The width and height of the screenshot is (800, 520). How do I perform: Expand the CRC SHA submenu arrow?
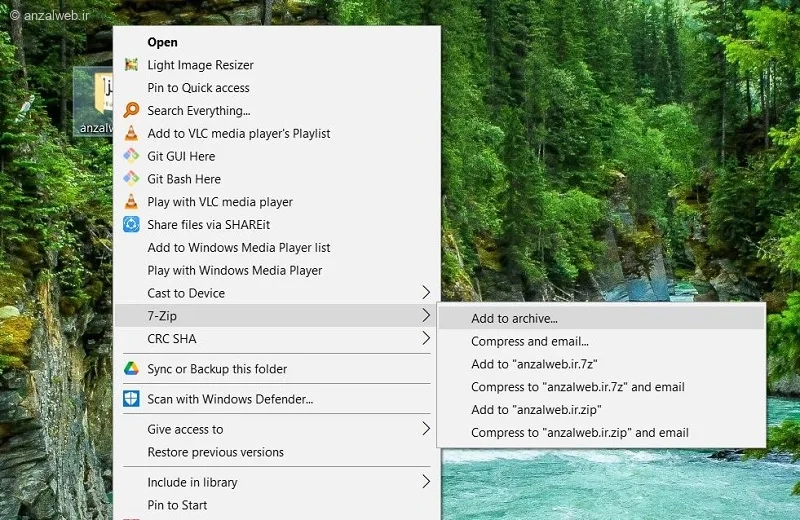426,338
